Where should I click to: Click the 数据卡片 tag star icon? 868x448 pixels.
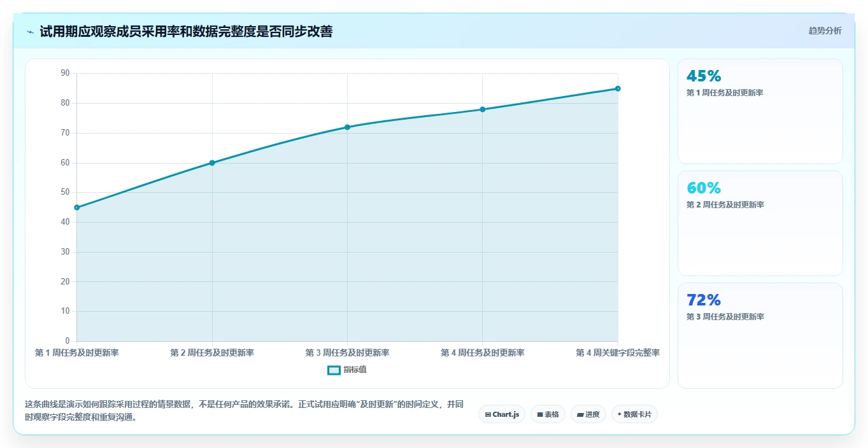620,414
